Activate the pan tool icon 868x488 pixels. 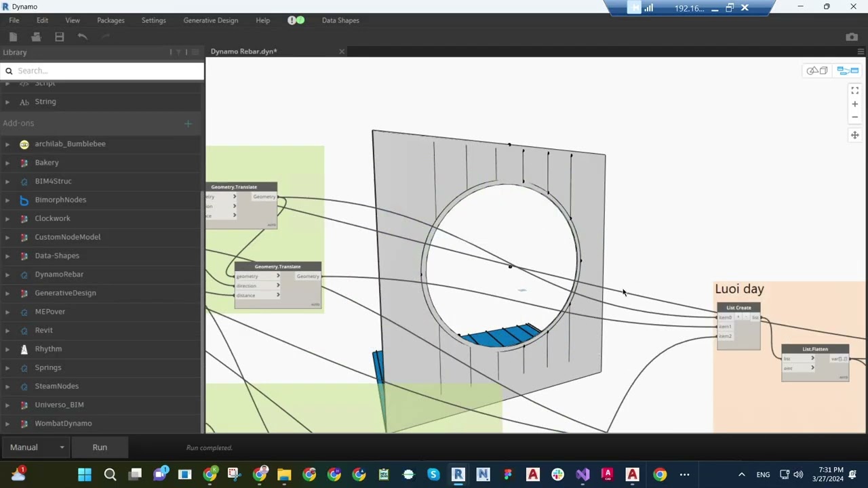click(x=855, y=135)
